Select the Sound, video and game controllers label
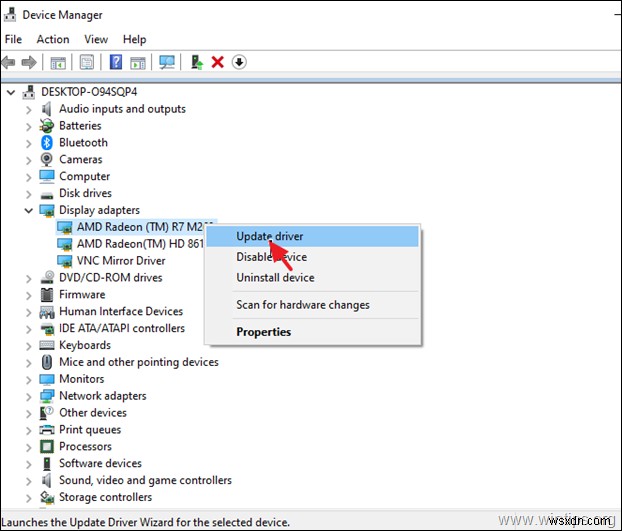Viewport: 622px width, 531px height. [145, 480]
